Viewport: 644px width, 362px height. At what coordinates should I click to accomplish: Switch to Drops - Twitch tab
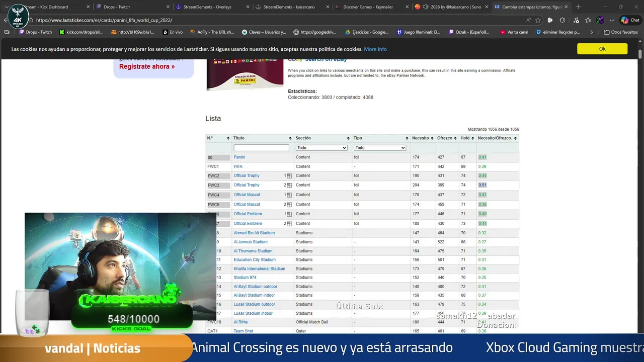point(133,7)
